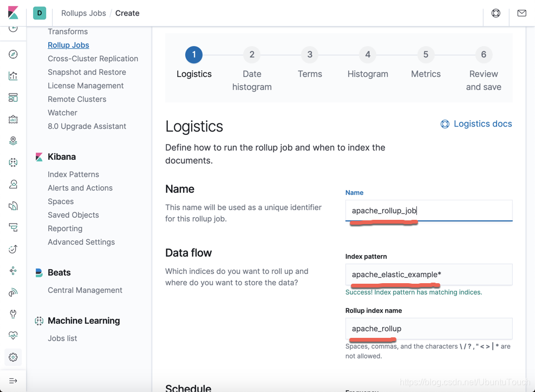Open Discover from the side navigation
This screenshot has height=392, width=535.
point(13,54)
